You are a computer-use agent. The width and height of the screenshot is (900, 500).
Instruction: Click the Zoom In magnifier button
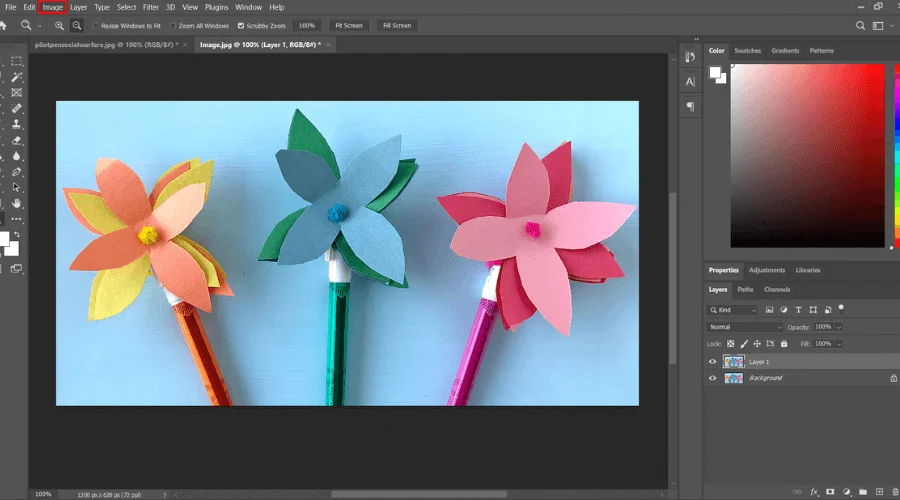tap(59, 25)
